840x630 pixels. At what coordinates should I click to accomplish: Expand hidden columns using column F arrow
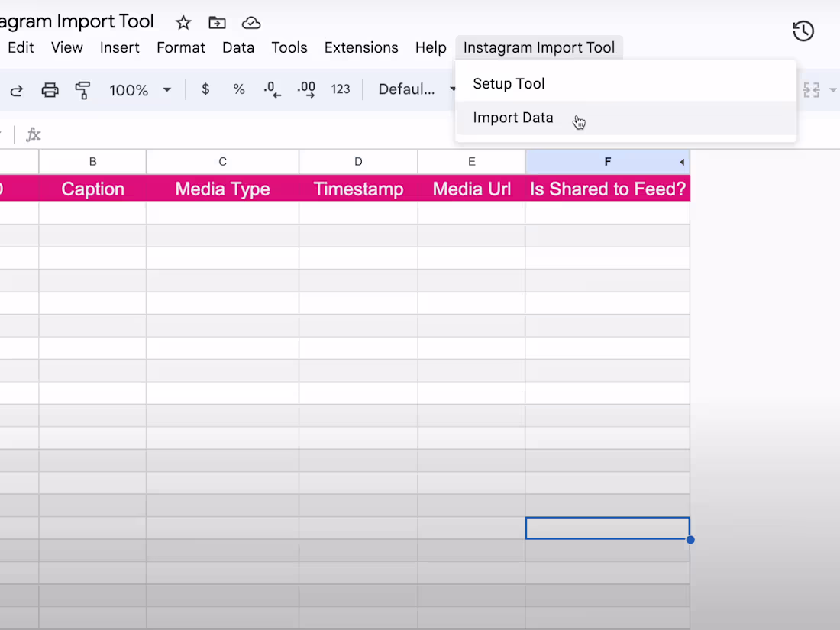(680, 161)
